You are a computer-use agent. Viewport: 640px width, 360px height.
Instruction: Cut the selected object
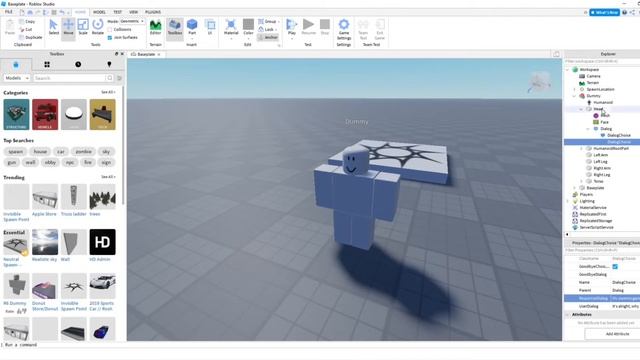tap(25, 29)
